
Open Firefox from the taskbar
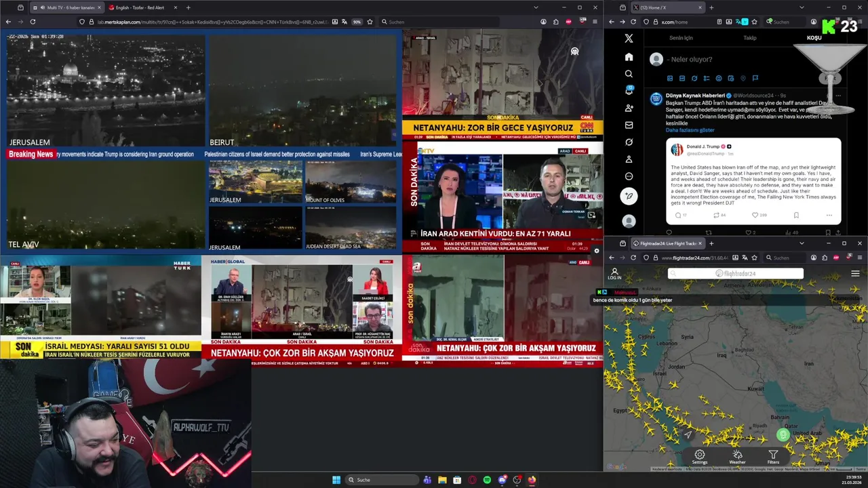[532, 480]
